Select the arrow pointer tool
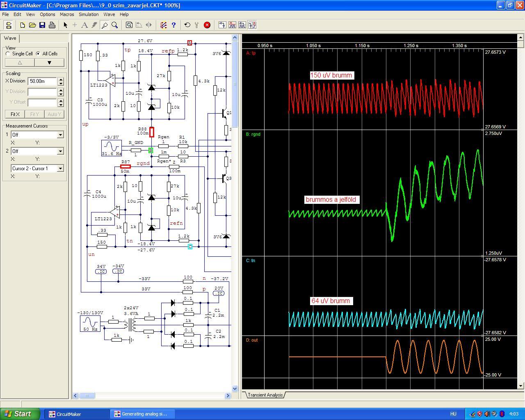 point(65,25)
